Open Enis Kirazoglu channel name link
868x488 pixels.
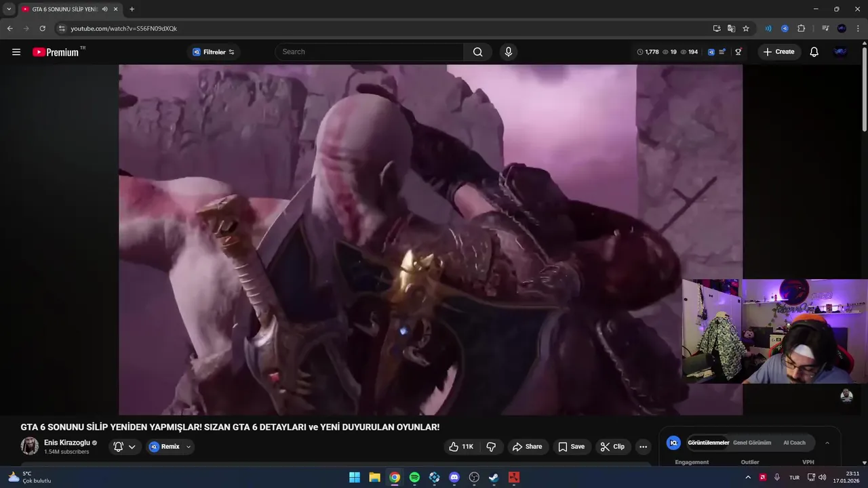tap(66, 443)
